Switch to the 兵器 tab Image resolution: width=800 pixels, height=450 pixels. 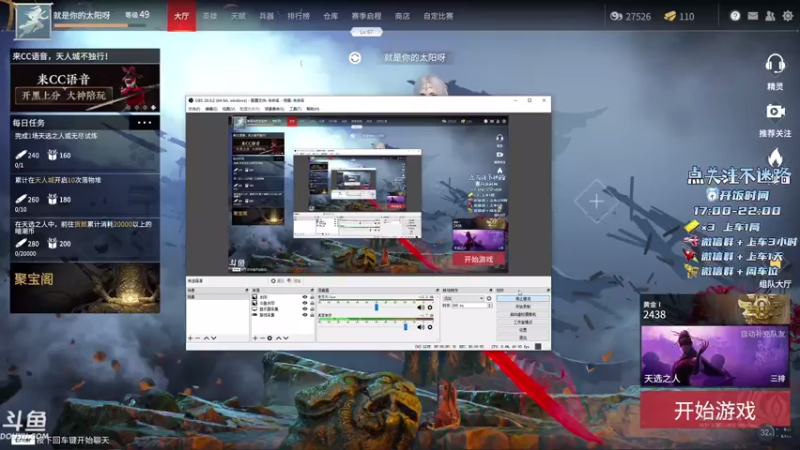click(x=266, y=16)
